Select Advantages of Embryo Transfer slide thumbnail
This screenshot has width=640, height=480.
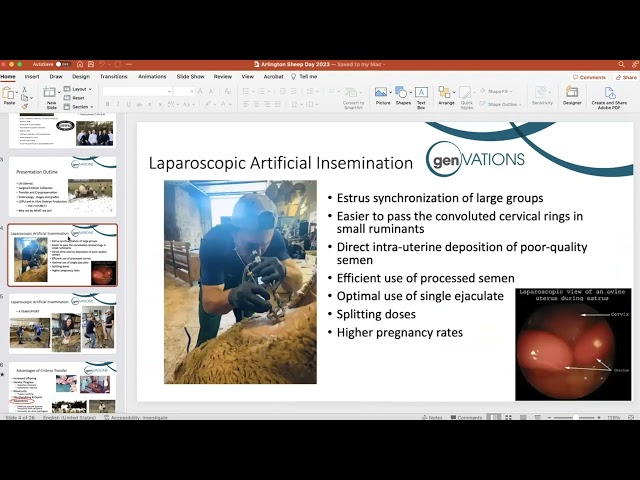62,387
